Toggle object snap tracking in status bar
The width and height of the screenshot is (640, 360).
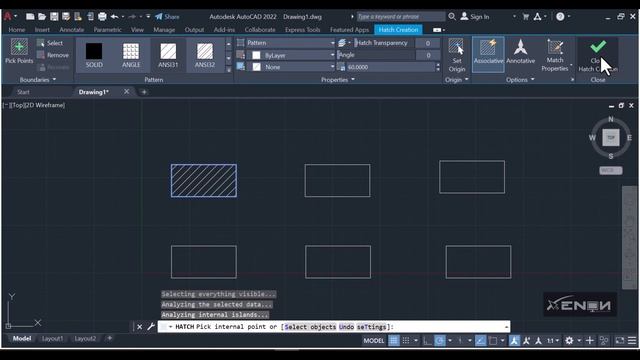[x=480, y=340]
